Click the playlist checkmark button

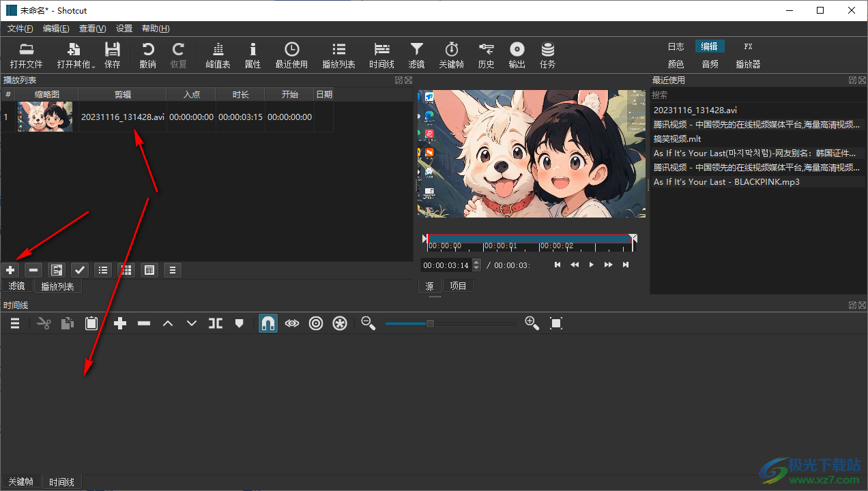80,270
